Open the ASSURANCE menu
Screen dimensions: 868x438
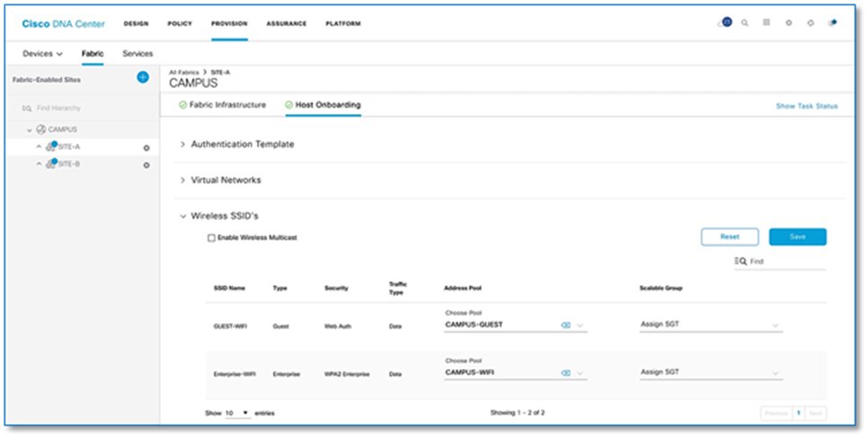click(x=287, y=23)
